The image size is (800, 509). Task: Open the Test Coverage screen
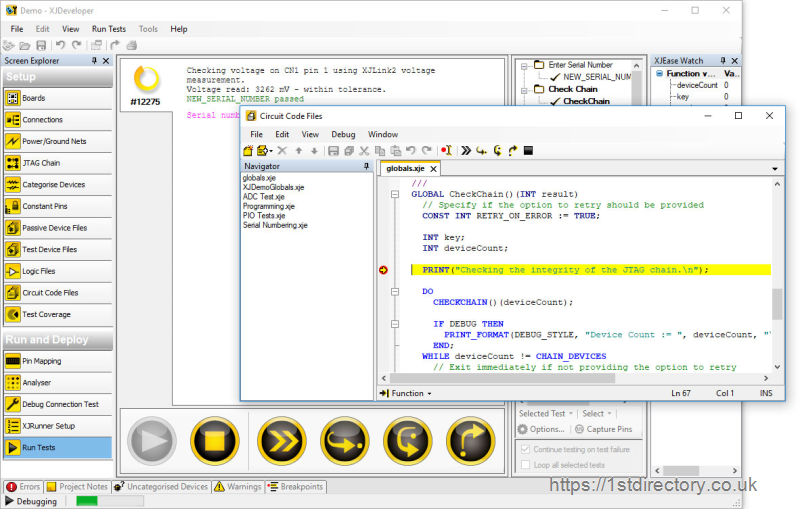coord(58,315)
